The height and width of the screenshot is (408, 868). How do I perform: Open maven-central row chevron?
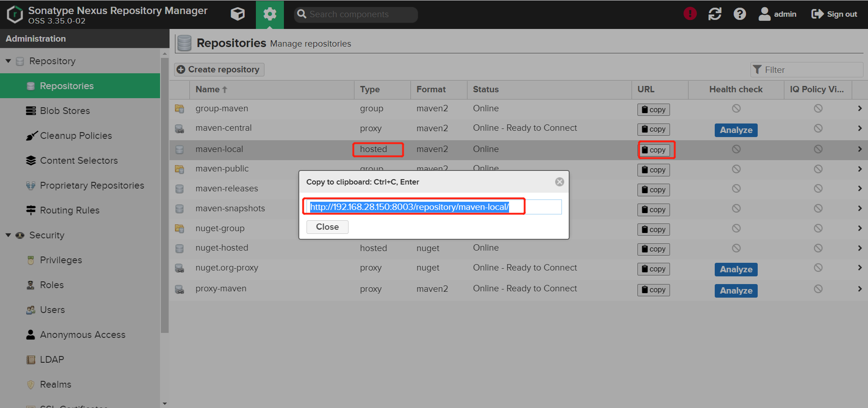[859, 128]
